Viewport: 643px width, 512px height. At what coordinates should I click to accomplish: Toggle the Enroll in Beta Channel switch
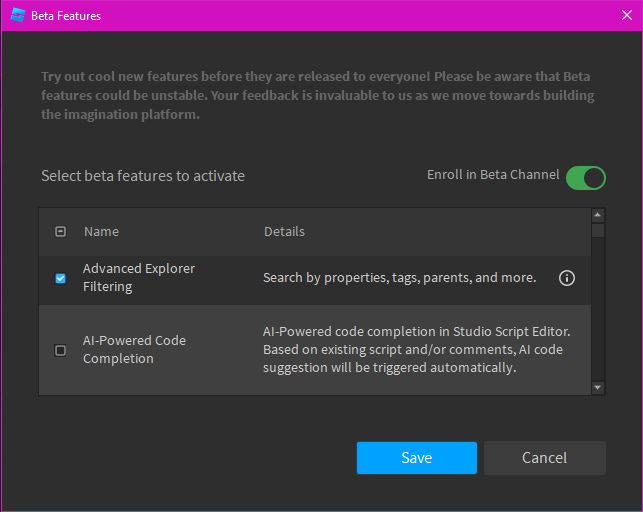(x=586, y=178)
